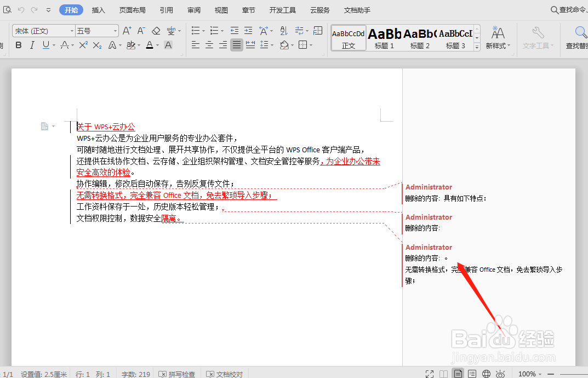Decrease paragraph indent
Image resolution: width=588 pixels, height=378 pixels.
pos(235,30)
